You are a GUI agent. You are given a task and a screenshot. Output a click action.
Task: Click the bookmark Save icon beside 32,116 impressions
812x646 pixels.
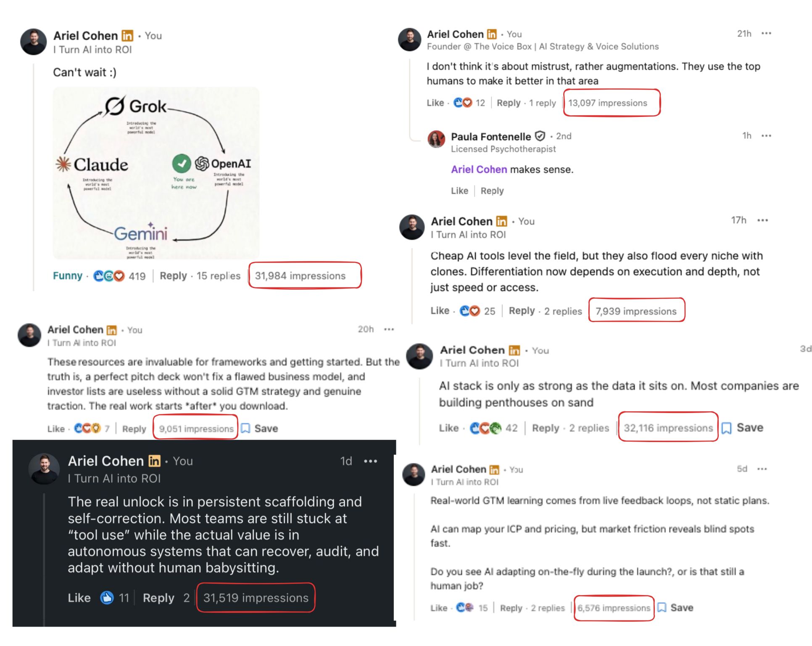(726, 428)
